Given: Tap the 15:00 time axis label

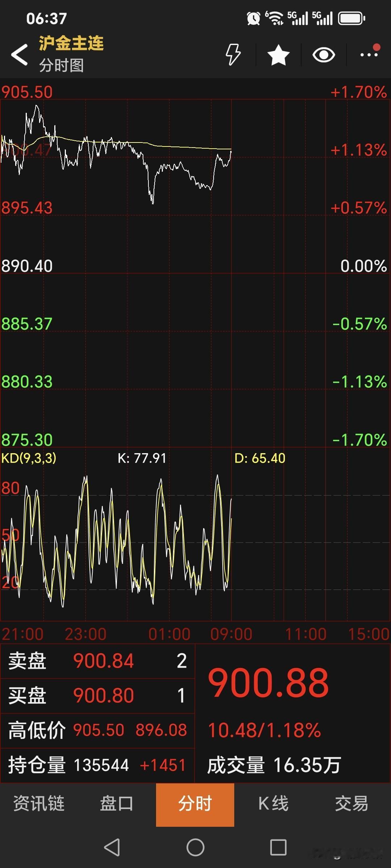Looking at the screenshot, I should point(369,634).
